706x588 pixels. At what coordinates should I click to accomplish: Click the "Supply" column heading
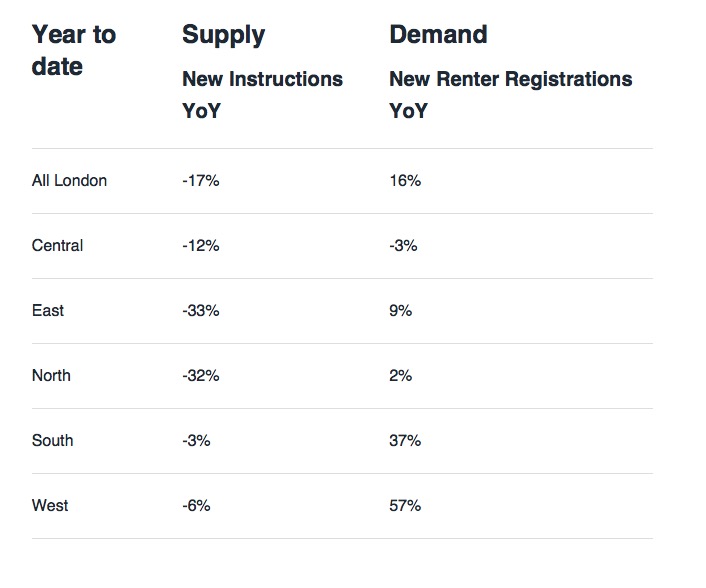pos(221,35)
